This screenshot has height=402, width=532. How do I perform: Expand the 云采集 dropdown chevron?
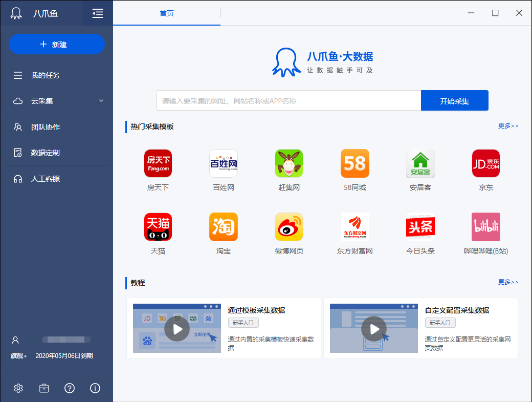pos(101,101)
